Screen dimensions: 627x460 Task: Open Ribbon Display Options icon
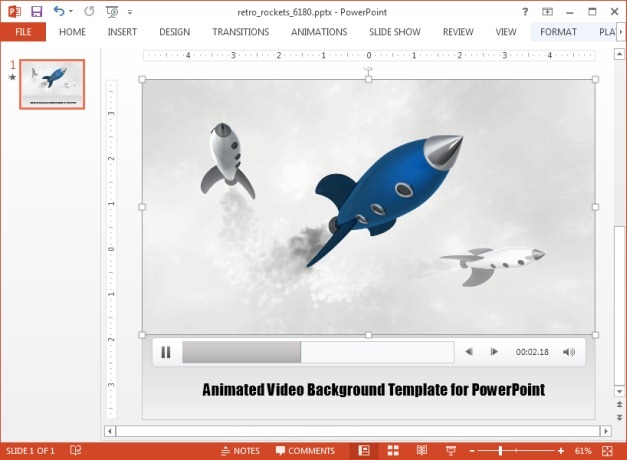[547, 12]
